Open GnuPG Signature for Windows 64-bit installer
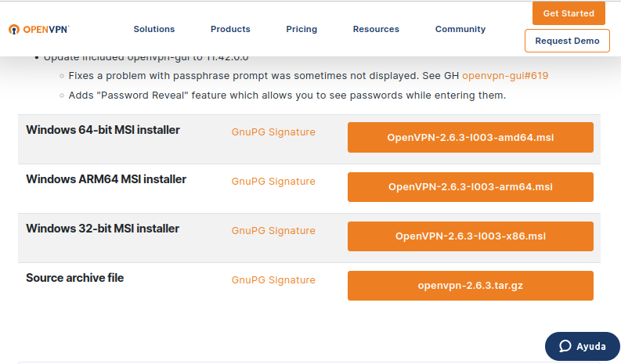 click(273, 132)
